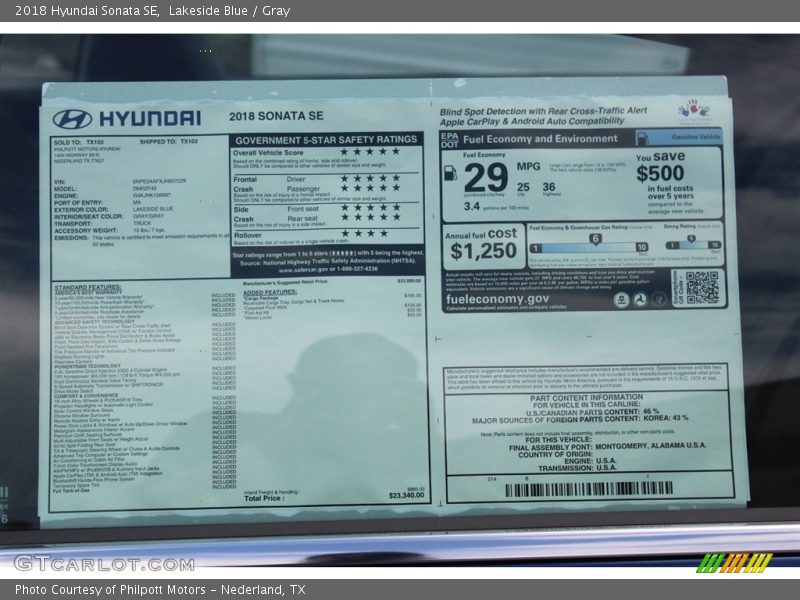
Task: Click the Side Crash Rear seat stars
Action: [x=370, y=217]
